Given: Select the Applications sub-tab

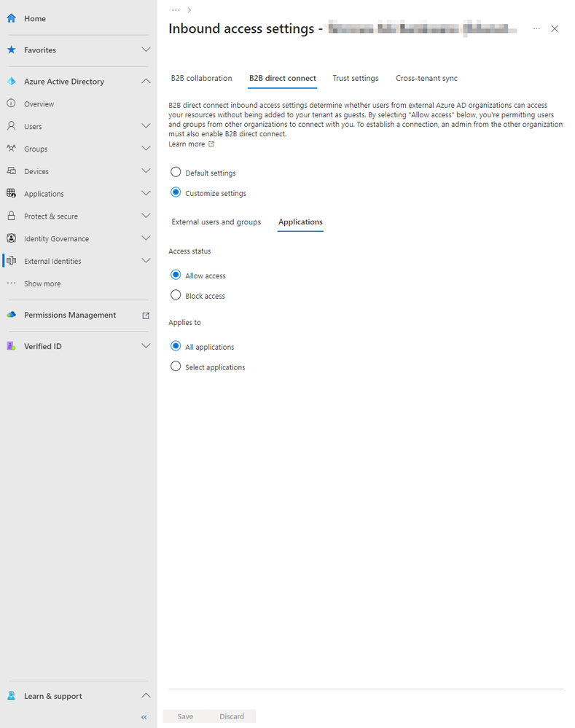Looking at the screenshot, I should tap(300, 222).
